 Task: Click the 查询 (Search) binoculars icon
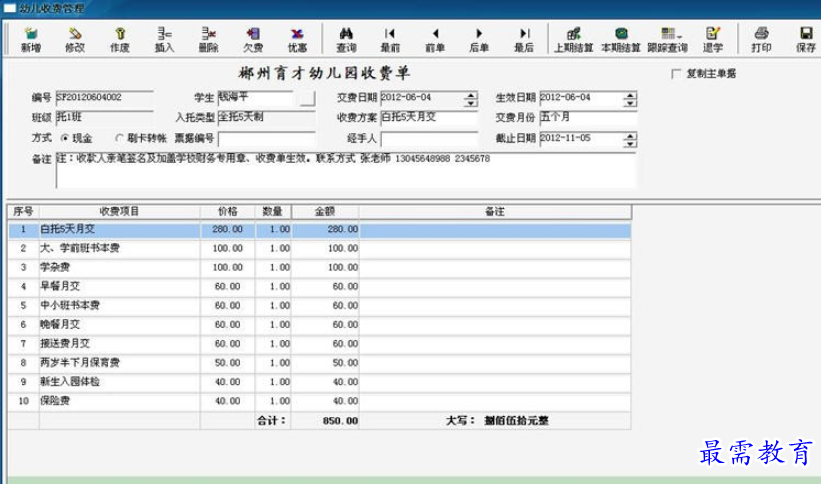point(346,38)
